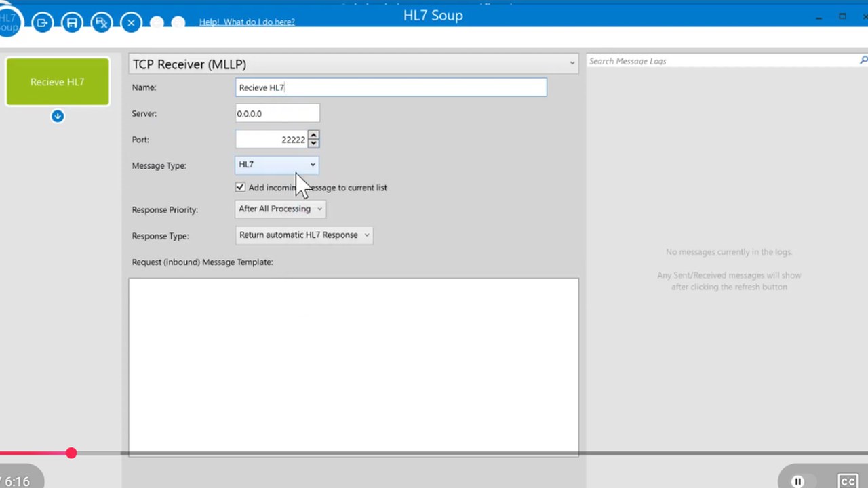Pause the video with the pause button
Screen dimensions: 868x488
click(x=798, y=481)
